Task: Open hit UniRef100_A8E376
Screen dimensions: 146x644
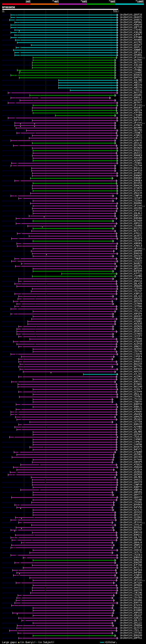Action: [131, 88]
